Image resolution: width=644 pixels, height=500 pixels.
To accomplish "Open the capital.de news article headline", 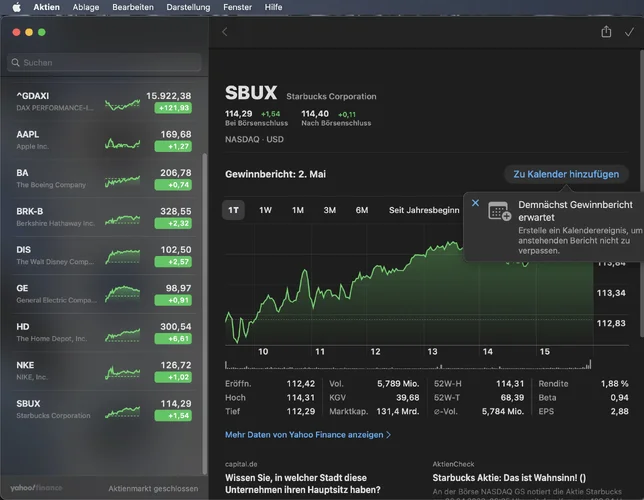I will [303, 484].
